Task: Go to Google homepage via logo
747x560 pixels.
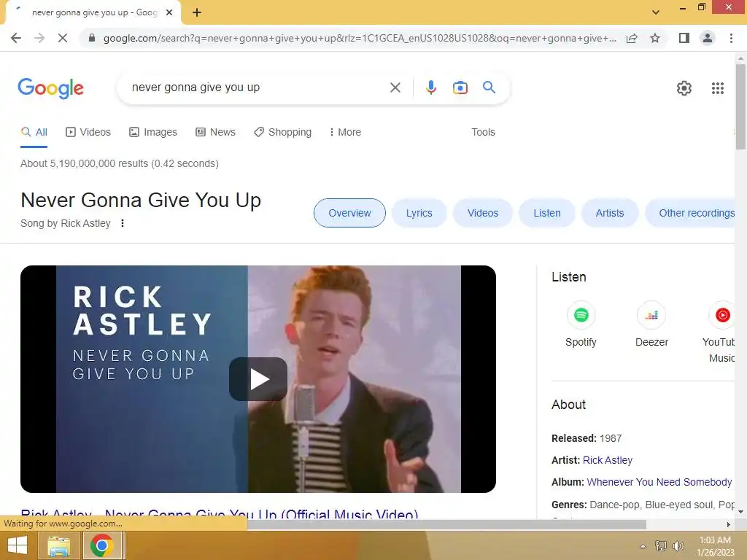Action: point(51,88)
